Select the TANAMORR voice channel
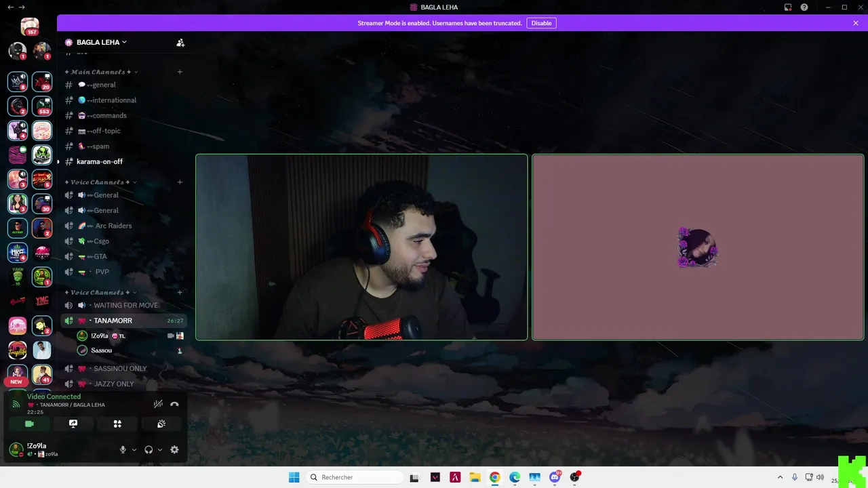868x488 pixels. click(x=123, y=321)
